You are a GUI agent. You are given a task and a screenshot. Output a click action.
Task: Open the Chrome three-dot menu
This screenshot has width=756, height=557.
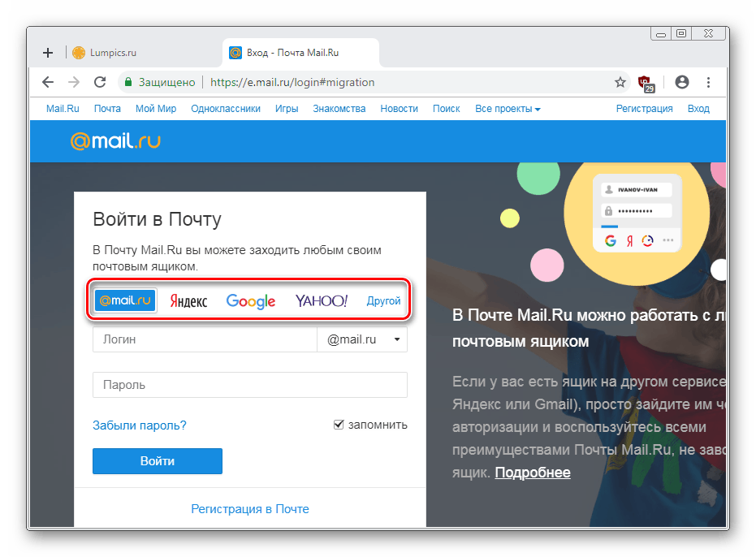708,82
